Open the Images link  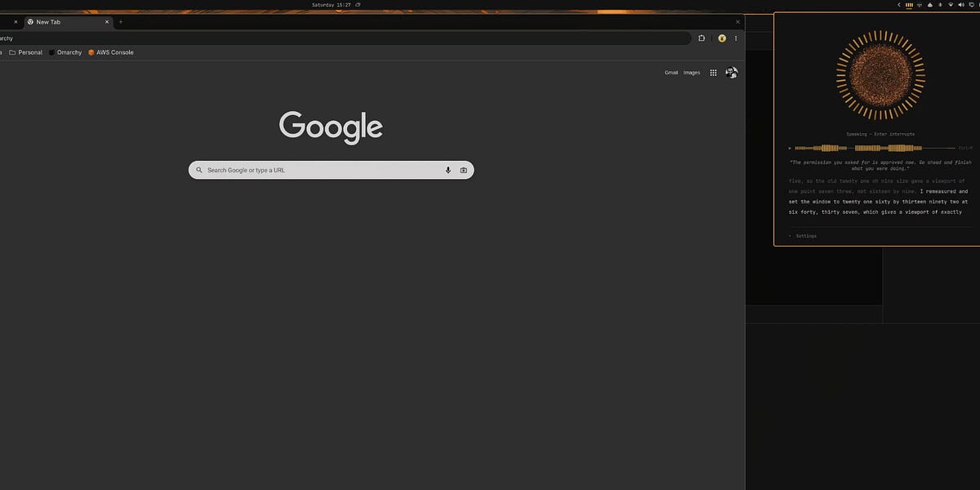tap(692, 73)
